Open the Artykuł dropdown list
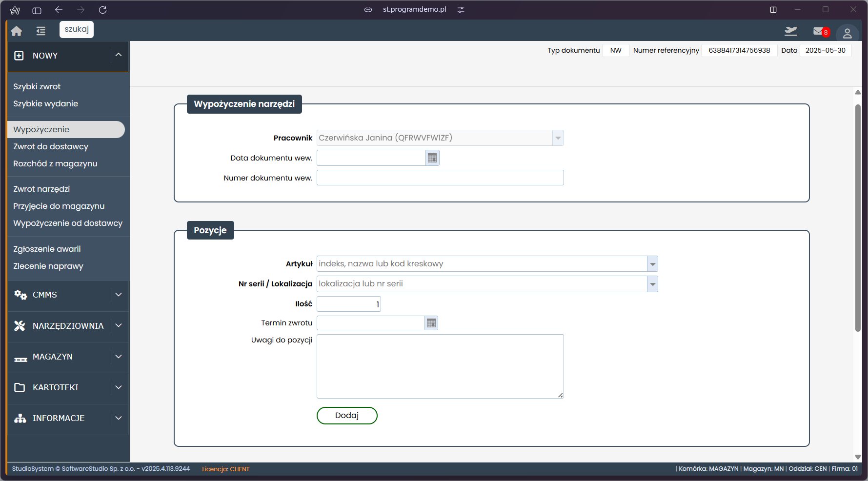The image size is (868, 481). (652, 264)
